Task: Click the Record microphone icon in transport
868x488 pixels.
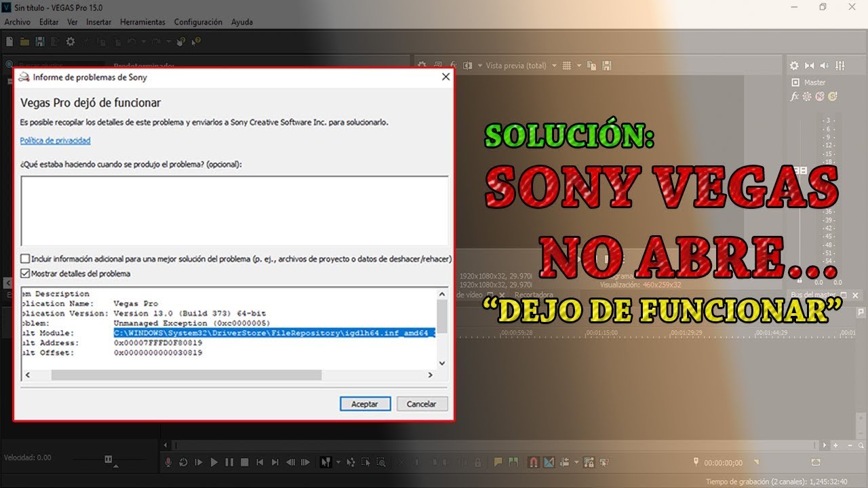Action: [169, 462]
